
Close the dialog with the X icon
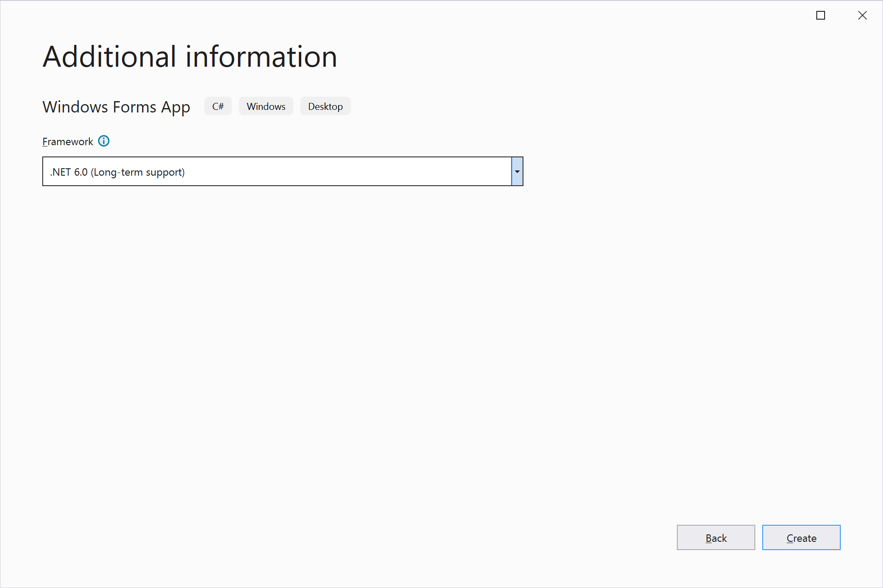(862, 16)
